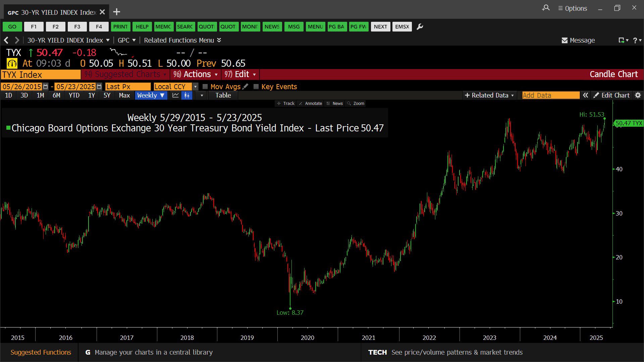Screen dimensions: 644x362
Task: Expand the Related Data dropdown
Action: (x=489, y=95)
